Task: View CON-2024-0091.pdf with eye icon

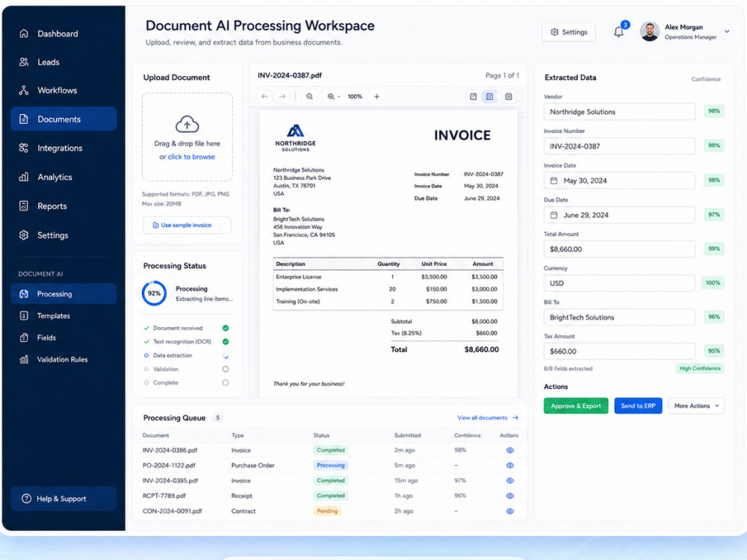Action: pyautogui.click(x=509, y=511)
